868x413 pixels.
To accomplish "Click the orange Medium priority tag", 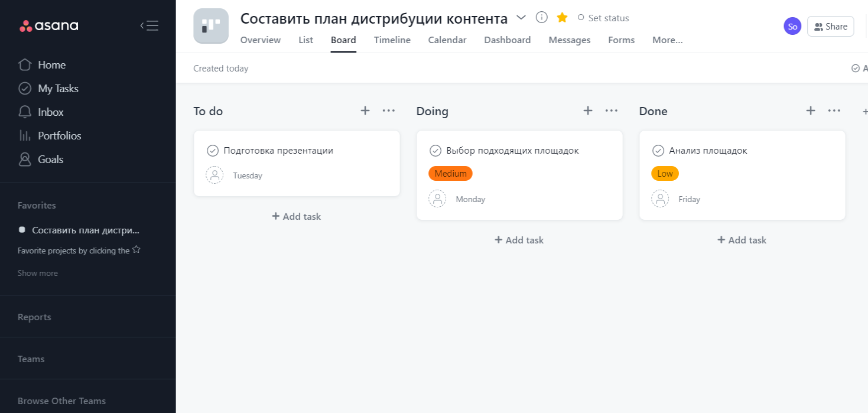I will [x=450, y=174].
